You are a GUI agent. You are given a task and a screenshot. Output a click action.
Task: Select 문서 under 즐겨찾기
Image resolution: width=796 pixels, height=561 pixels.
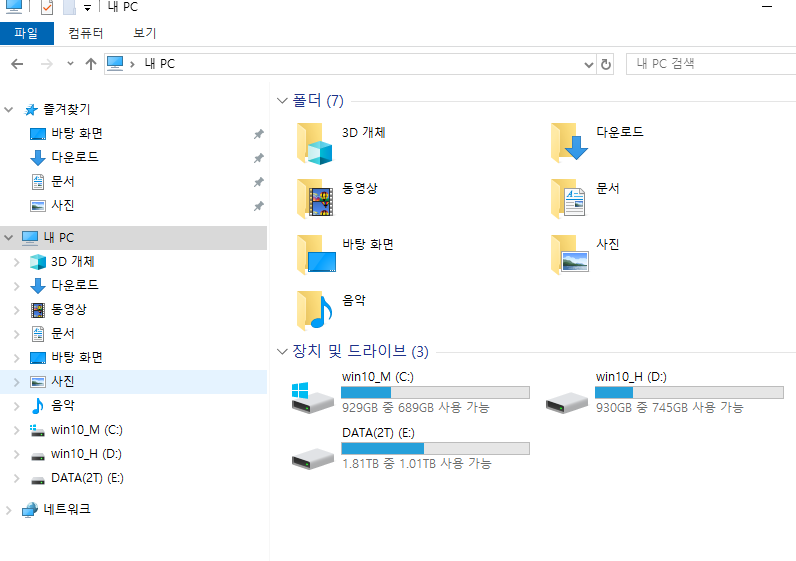click(63, 181)
